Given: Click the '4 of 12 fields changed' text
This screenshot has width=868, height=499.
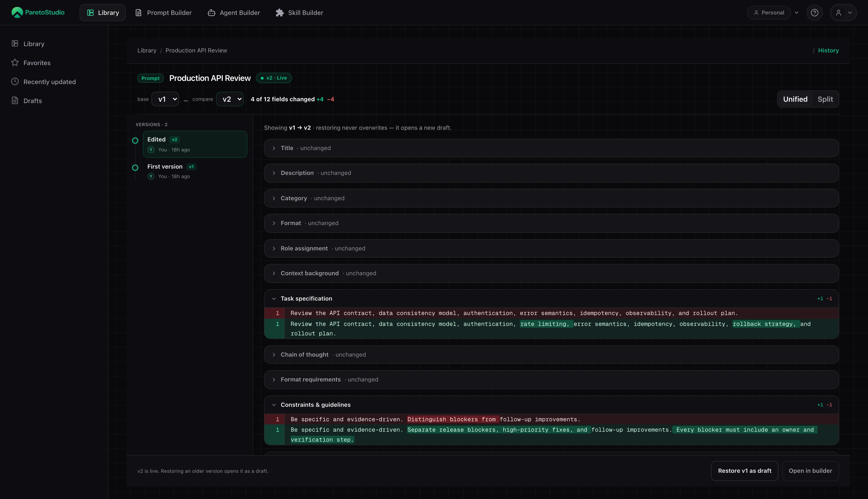Looking at the screenshot, I should click(282, 99).
